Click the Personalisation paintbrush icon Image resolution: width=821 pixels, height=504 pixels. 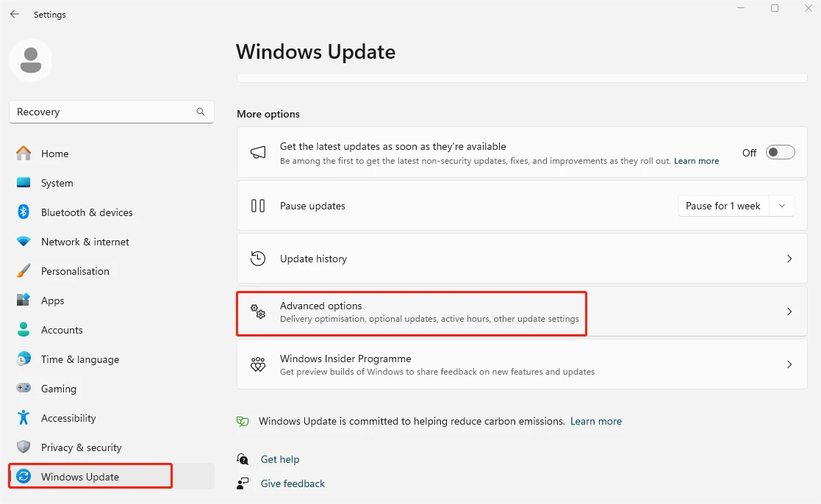pos(24,270)
